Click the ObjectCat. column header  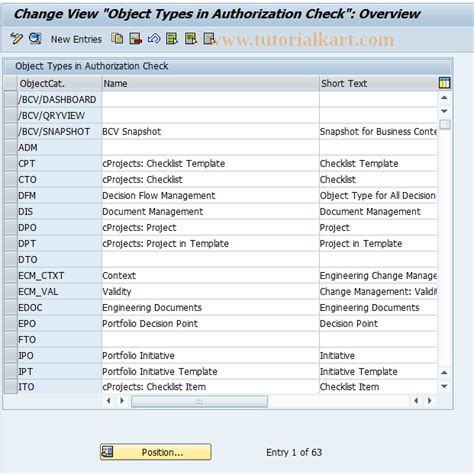tap(59, 83)
